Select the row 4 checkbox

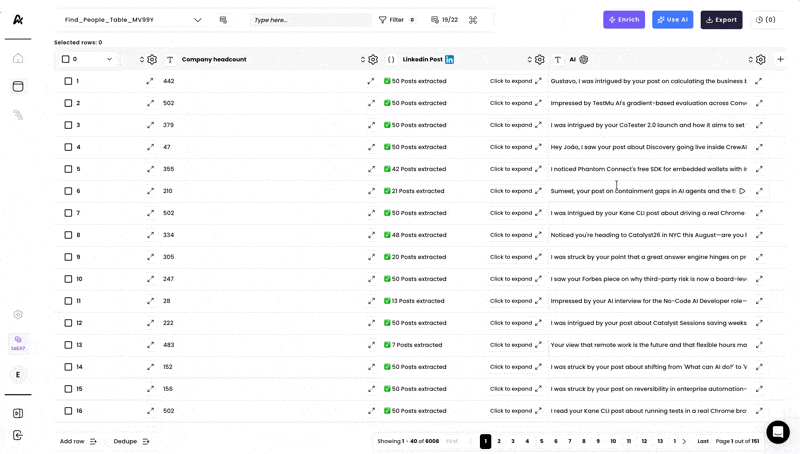pos(68,147)
